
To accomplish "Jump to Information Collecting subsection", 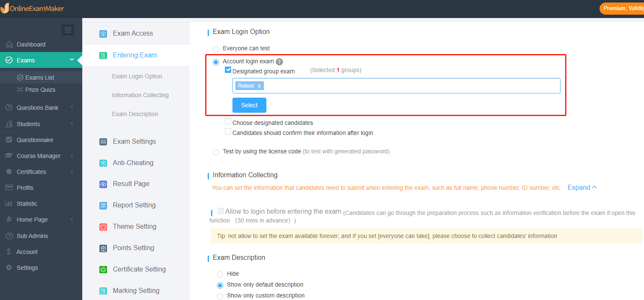I will pyautogui.click(x=140, y=95).
